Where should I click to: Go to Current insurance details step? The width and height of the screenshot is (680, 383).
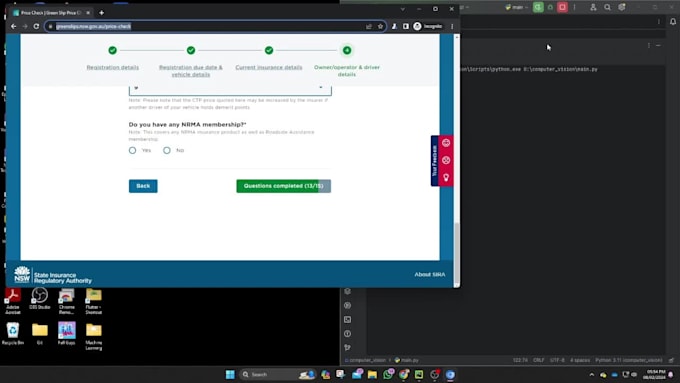[269, 67]
